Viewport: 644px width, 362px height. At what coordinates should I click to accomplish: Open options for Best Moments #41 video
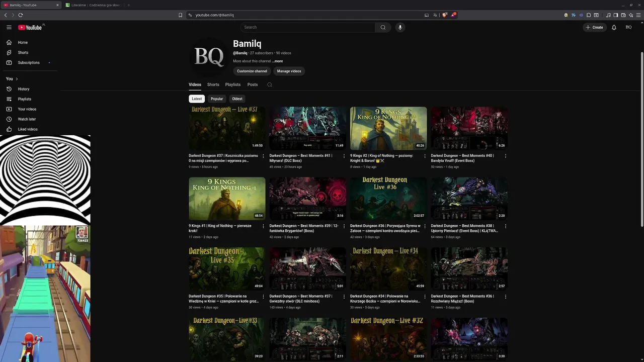tap(344, 156)
